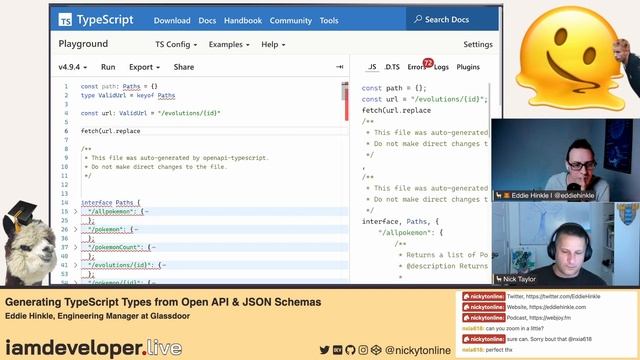
Task: Click "const path: Paths = {}" on line 1
Action: coord(119,87)
